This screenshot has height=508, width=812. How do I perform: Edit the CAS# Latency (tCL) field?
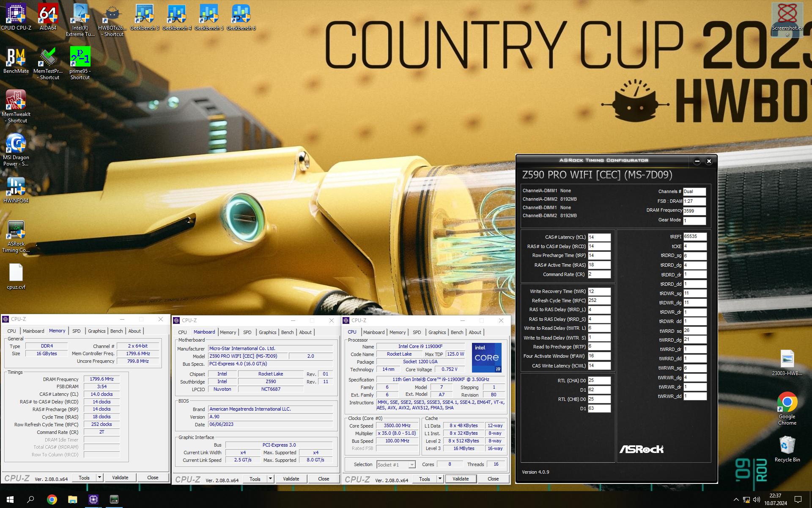tap(599, 237)
